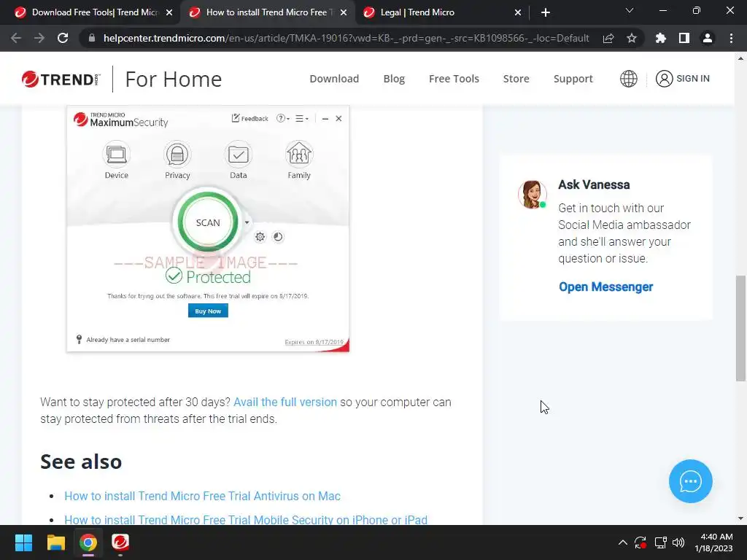Click Avail the full version link
747x560 pixels.
point(285,402)
